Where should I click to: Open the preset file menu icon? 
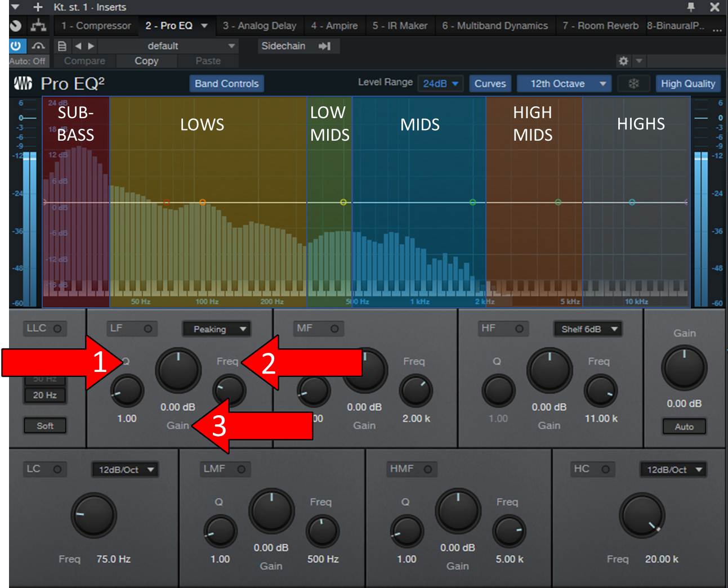tap(62, 46)
